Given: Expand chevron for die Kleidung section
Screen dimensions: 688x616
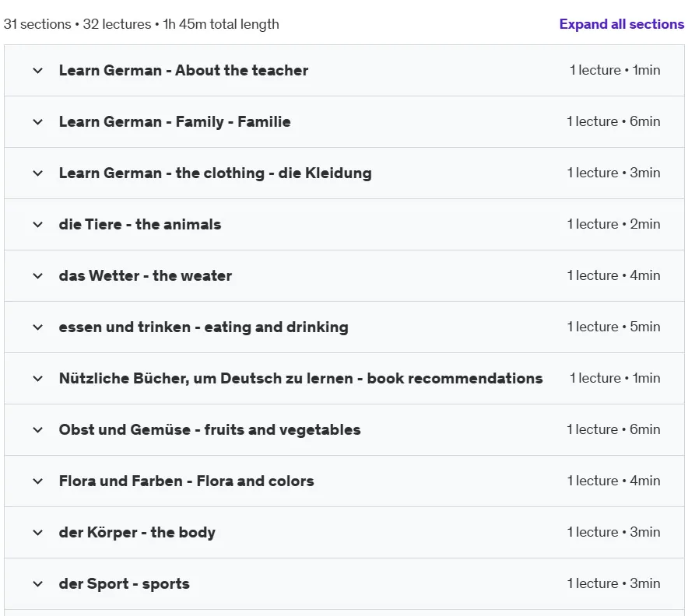Looking at the screenshot, I should point(37,173).
